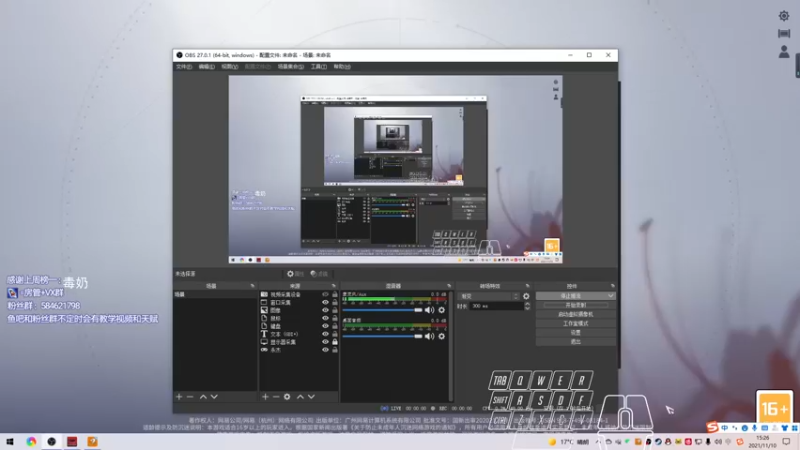Image resolution: width=800 pixels, height=450 pixels.
Task: Open the 渐变 transition dropdown
Action: click(x=489, y=296)
